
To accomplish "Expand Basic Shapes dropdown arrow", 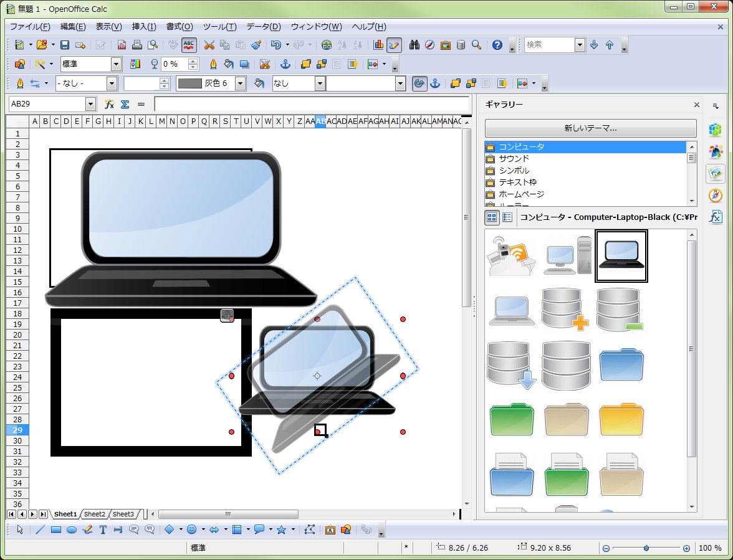I will [x=181, y=529].
